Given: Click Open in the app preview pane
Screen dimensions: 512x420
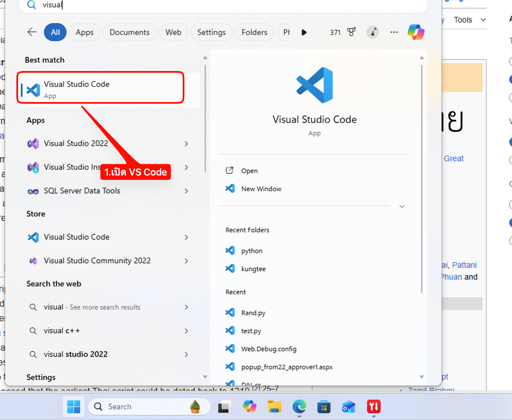Looking at the screenshot, I should pos(249,171).
